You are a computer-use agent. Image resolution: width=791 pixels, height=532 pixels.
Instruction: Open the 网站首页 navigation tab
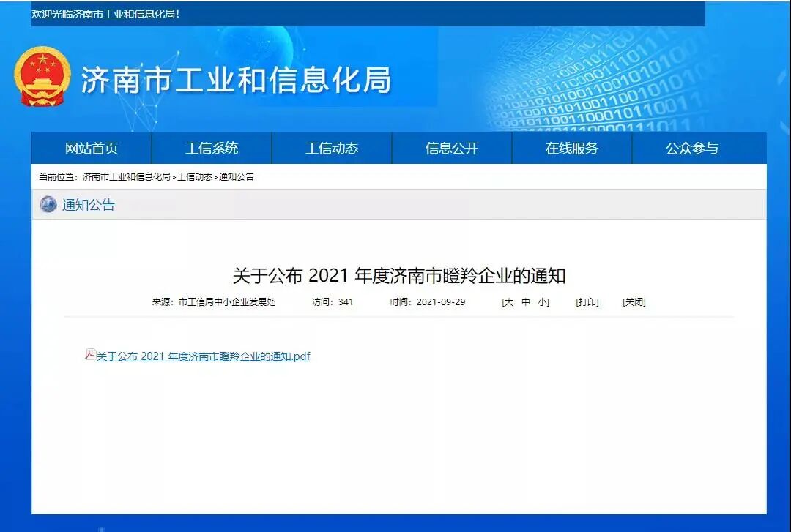coord(92,149)
